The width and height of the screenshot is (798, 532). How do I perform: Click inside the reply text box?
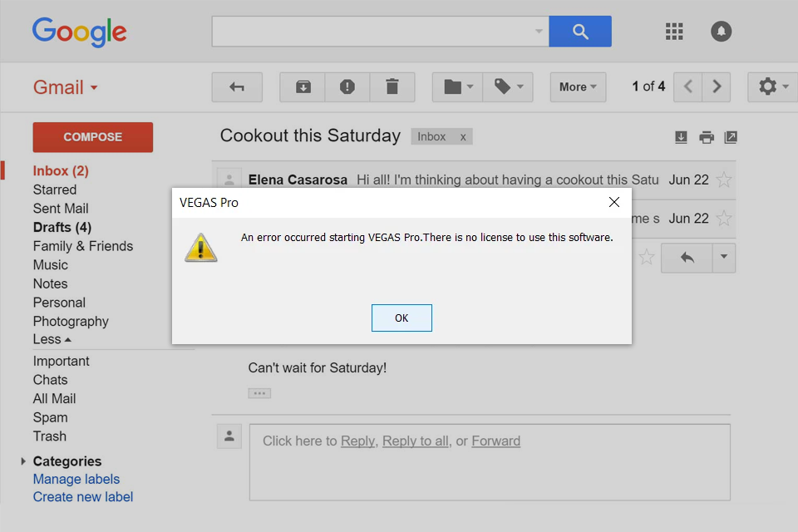[490, 462]
